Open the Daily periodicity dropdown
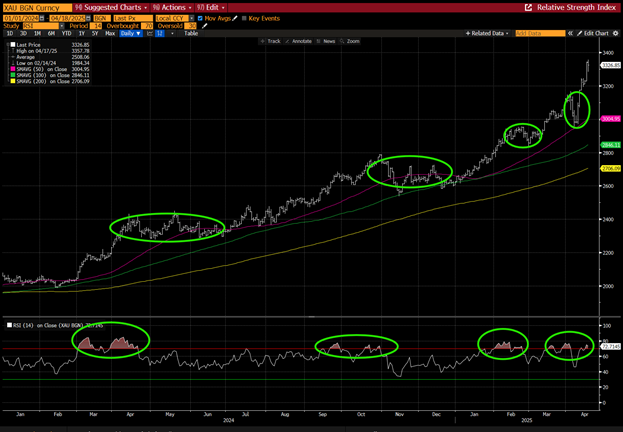The image size is (623, 432). click(x=131, y=33)
